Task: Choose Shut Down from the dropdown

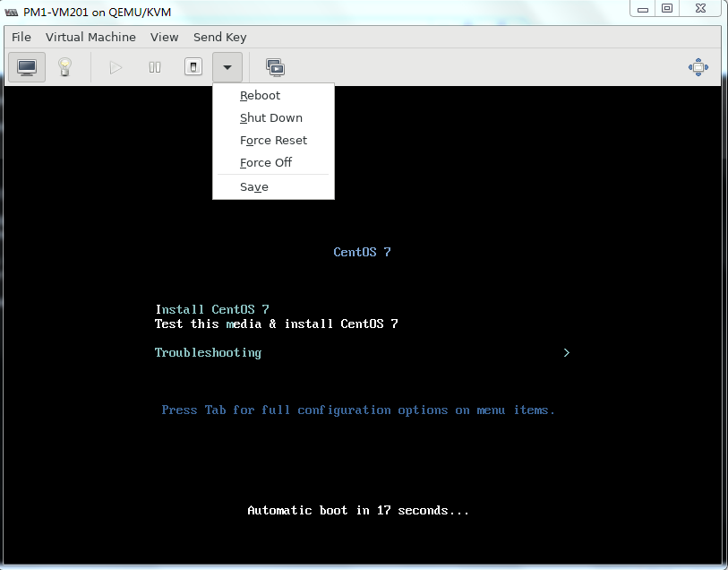Action: 273,118
